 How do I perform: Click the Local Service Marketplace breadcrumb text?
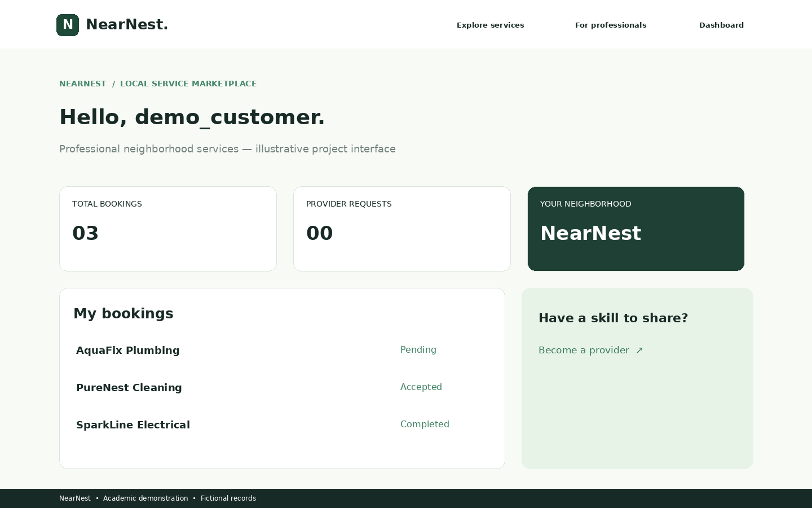click(x=188, y=84)
